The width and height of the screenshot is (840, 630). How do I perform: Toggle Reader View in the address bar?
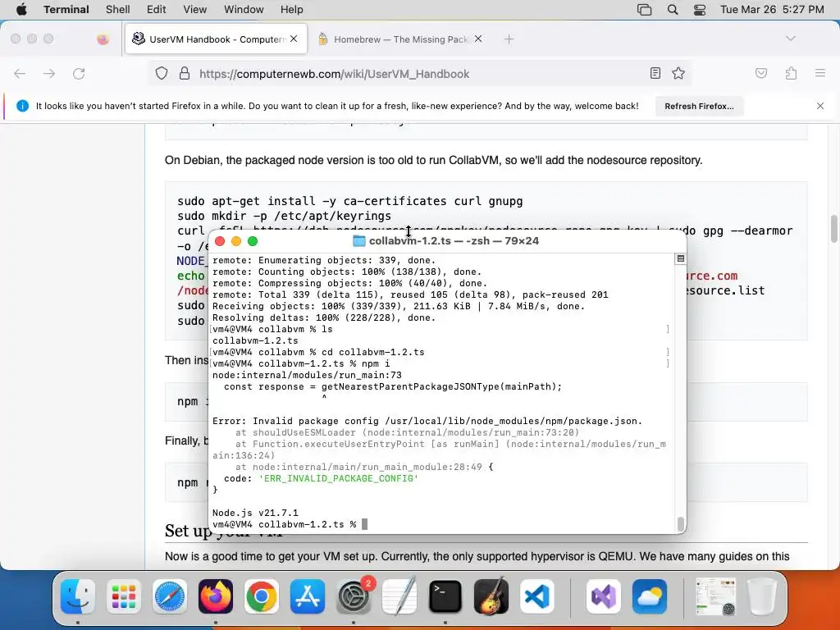[x=655, y=73]
